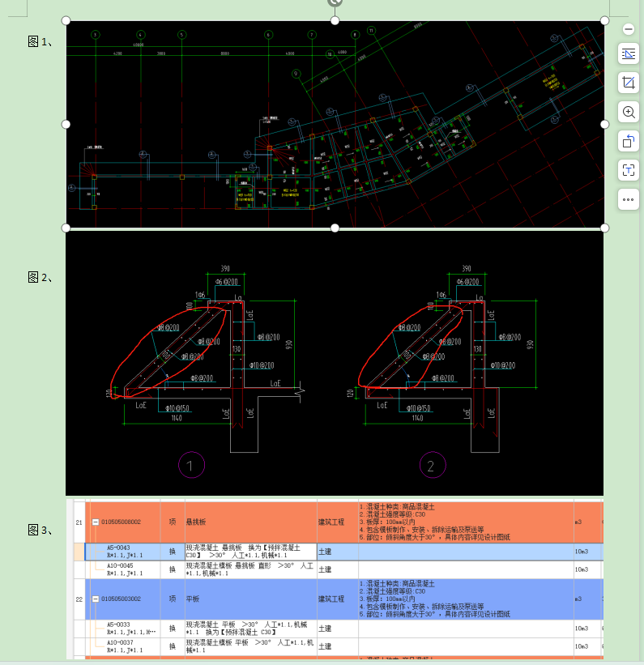644x665 pixels.
Task: Click 建筑工程 cell in the 悬挑板 row
Action: point(337,522)
